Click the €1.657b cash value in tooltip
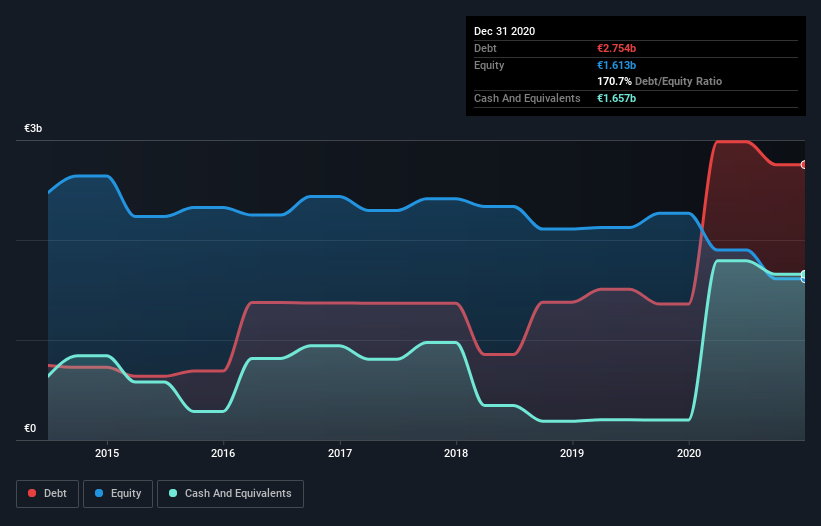 coord(617,98)
